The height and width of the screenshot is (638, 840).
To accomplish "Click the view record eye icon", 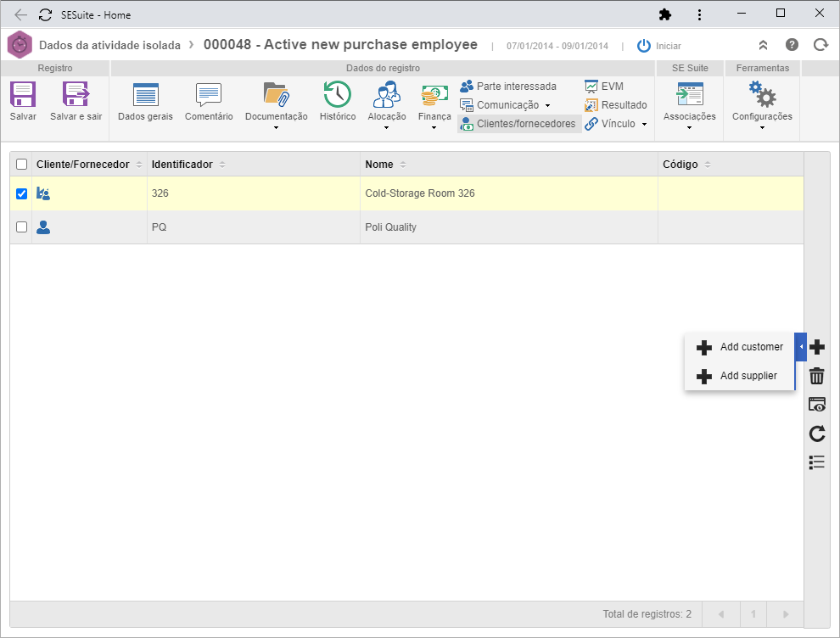I will 816,405.
